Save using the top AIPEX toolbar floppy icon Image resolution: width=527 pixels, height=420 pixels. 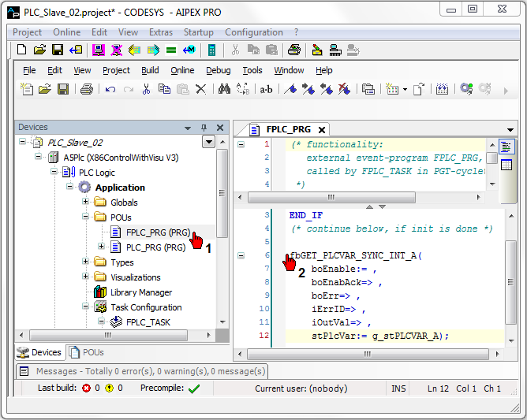point(58,50)
